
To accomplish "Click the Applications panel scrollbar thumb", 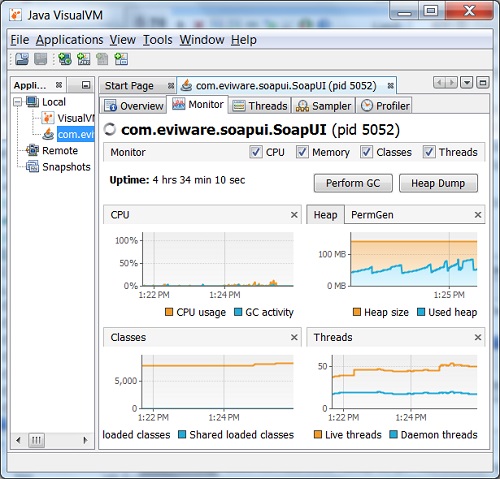I will tap(36, 440).
